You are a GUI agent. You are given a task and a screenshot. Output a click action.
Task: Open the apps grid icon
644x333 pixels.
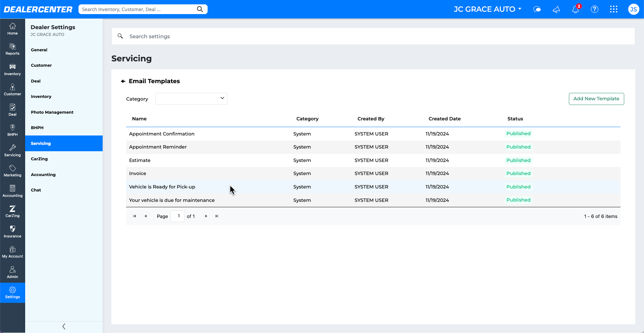[x=614, y=9]
